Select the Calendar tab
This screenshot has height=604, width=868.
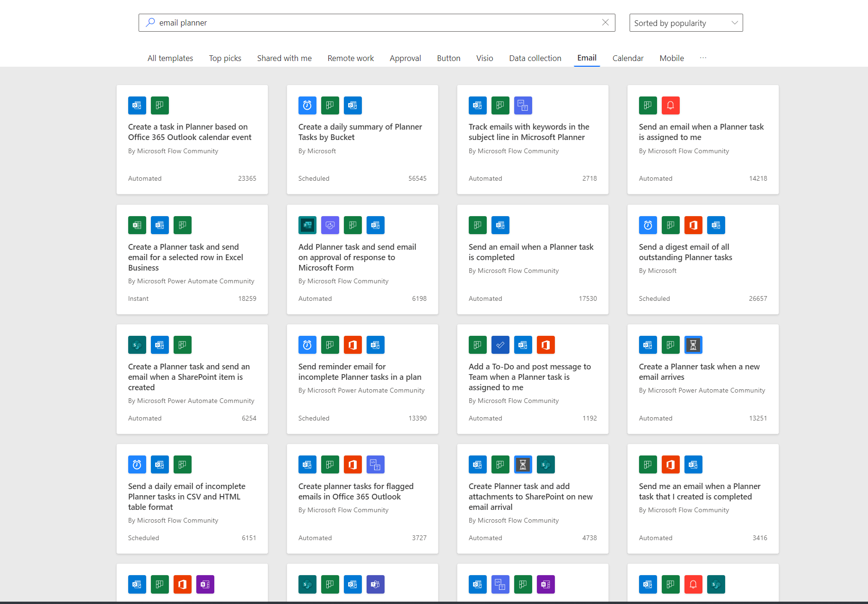628,58
